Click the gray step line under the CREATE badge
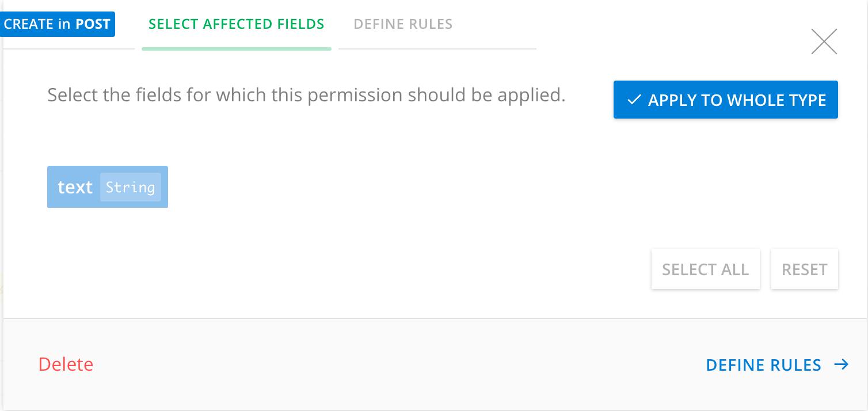The image size is (868, 411). click(69, 50)
